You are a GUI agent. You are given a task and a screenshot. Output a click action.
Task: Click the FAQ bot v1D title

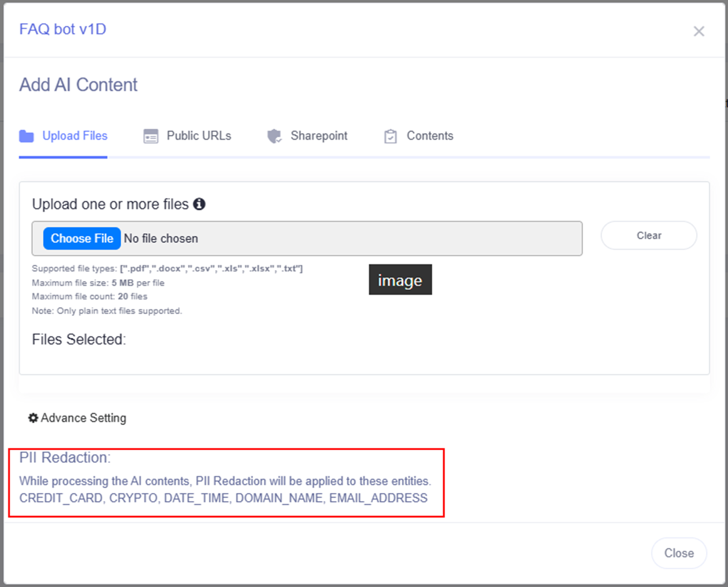click(63, 29)
